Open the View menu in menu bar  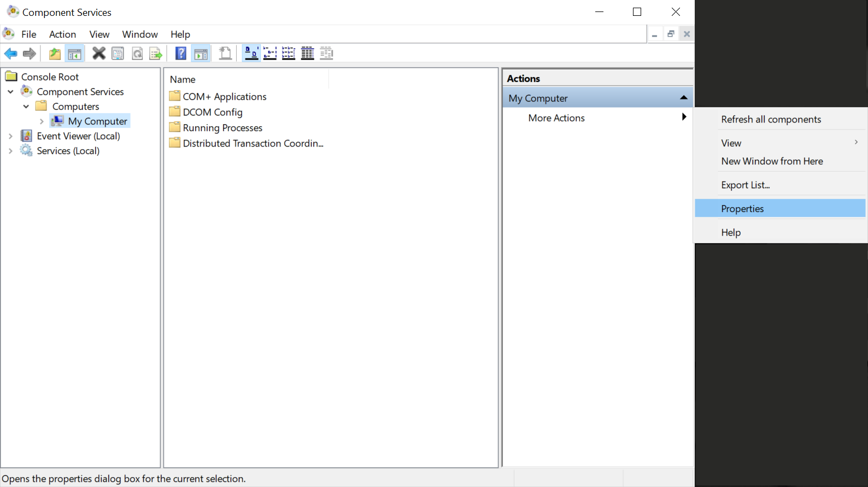coord(99,34)
